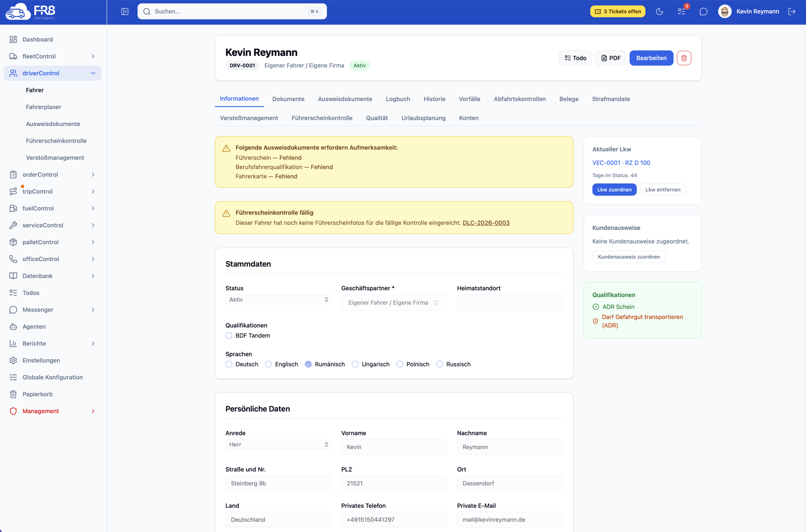
Task: Open Globale Konfiguration in the sidebar
Action: point(52,377)
